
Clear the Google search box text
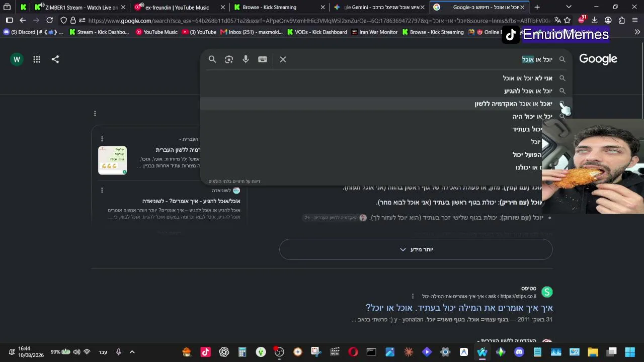[283, 59]
